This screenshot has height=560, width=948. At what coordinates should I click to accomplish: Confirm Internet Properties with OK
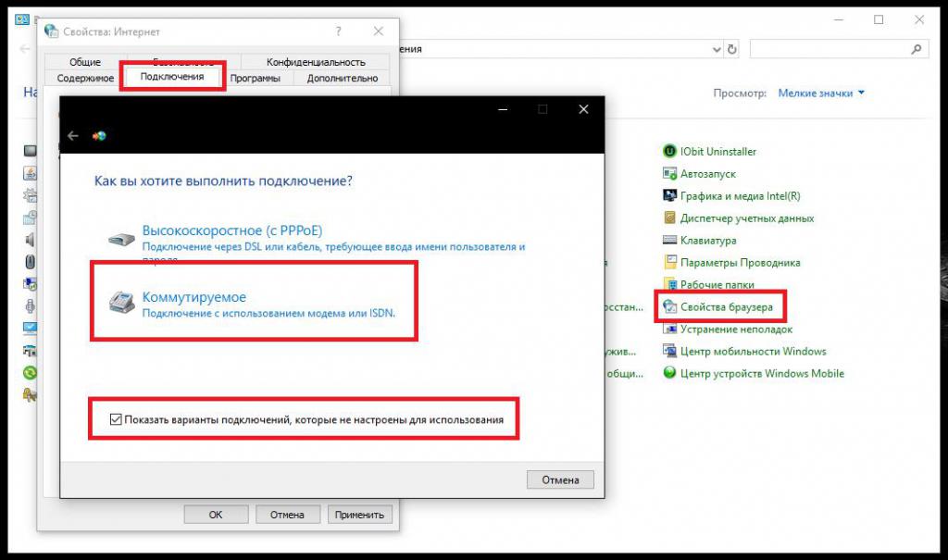(x=216, y=515)
